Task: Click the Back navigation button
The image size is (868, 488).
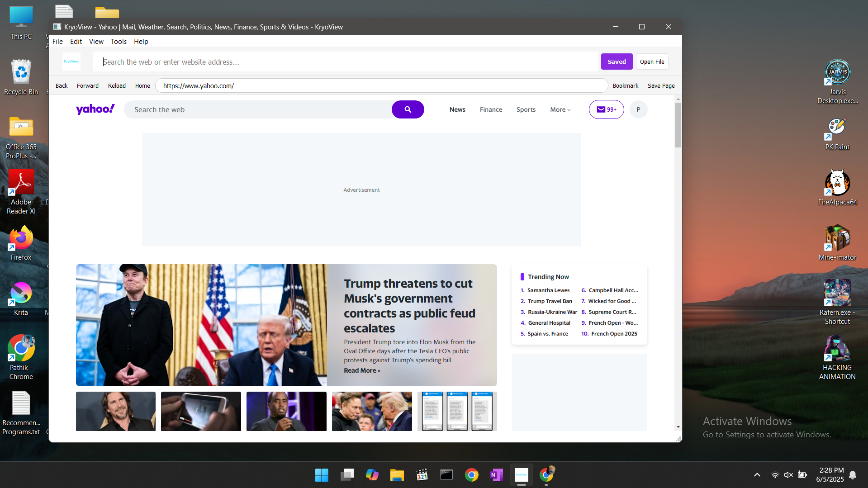Action: 62,85
